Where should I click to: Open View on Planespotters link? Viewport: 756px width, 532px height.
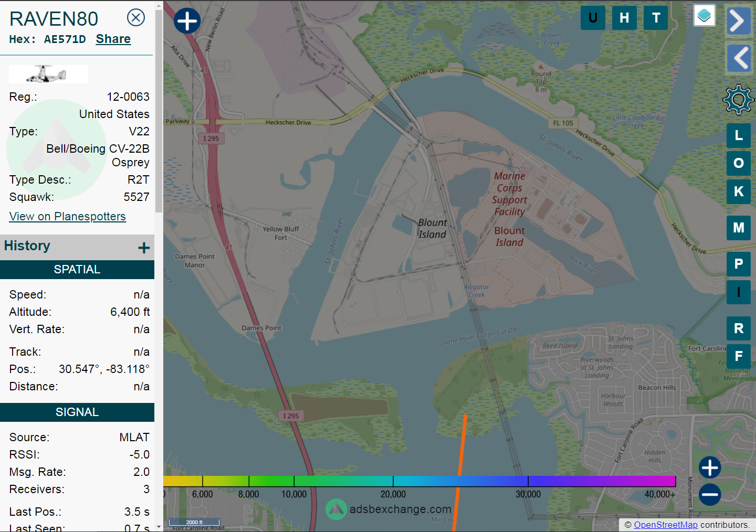[x=68, y=216]
